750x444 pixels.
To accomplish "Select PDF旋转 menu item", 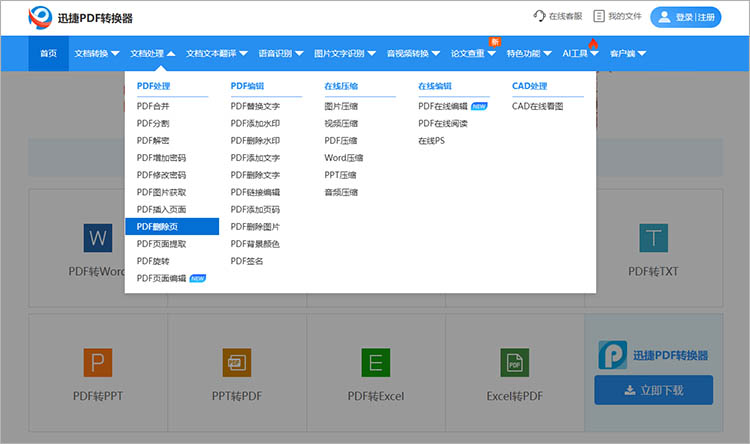I will coord(153,261).
